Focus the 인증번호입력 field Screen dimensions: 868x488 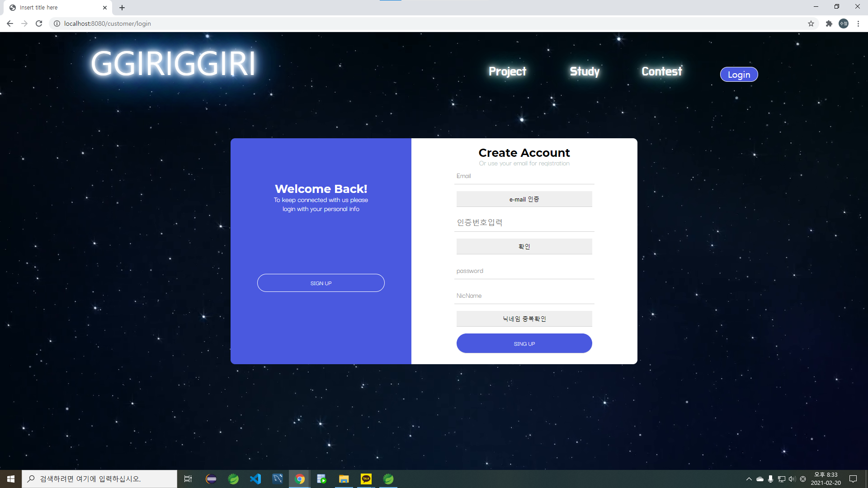(x=524, y=223)
